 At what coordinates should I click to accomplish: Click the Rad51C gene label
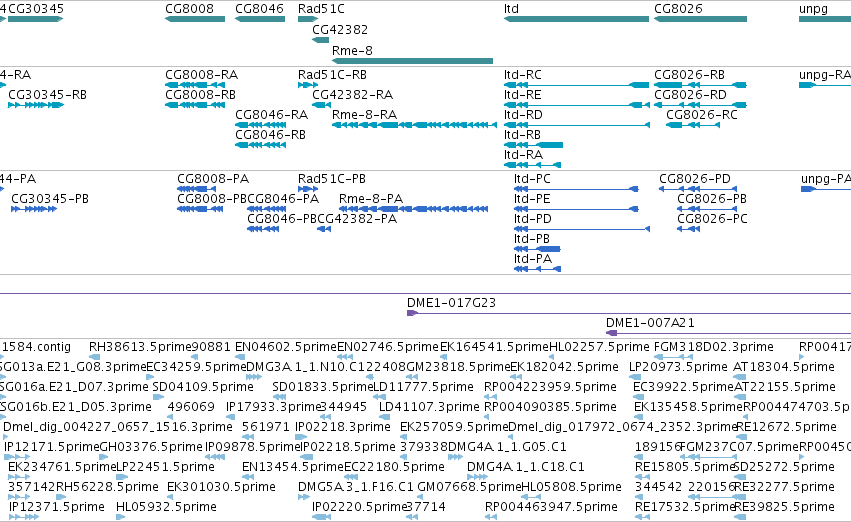321,9
